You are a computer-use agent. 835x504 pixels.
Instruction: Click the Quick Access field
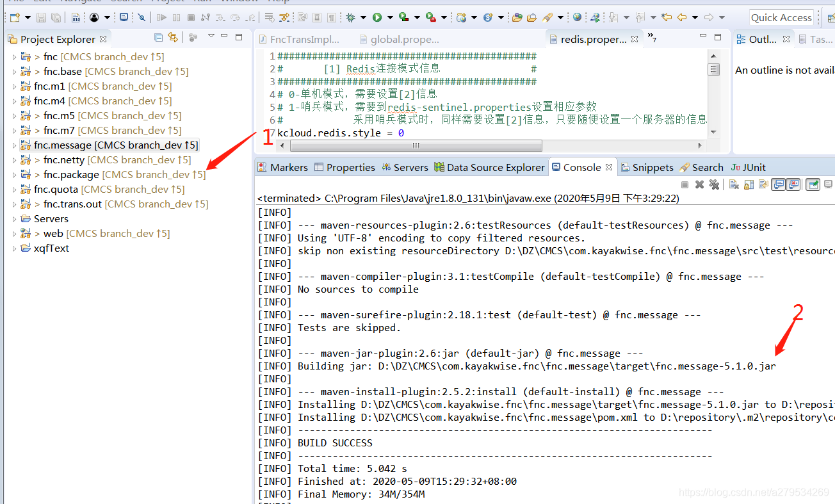point(781,17)
